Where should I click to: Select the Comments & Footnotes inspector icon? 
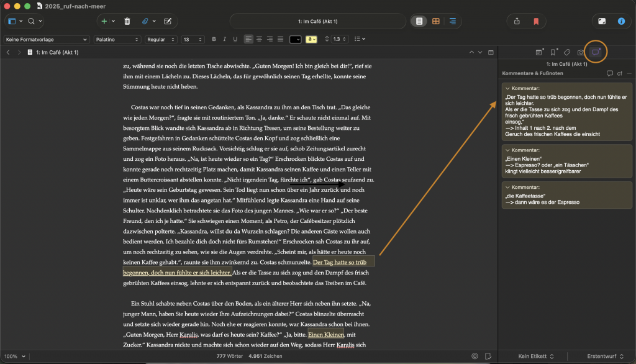(x=594, y=52)
